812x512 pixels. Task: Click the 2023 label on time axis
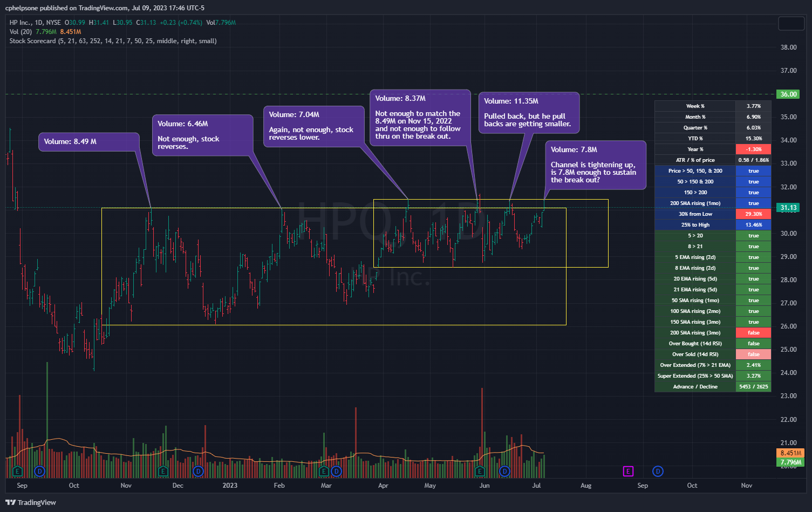pyautogui.click(x=230, y=486)
